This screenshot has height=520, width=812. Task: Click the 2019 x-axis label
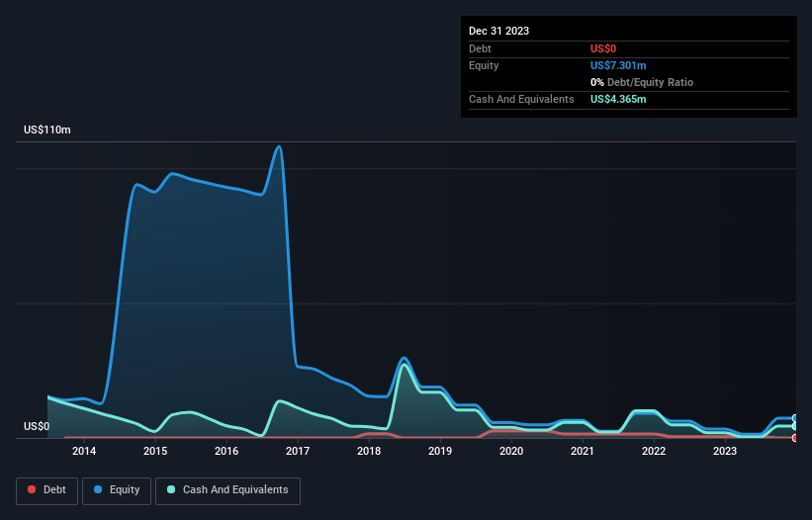click(440, 451)
